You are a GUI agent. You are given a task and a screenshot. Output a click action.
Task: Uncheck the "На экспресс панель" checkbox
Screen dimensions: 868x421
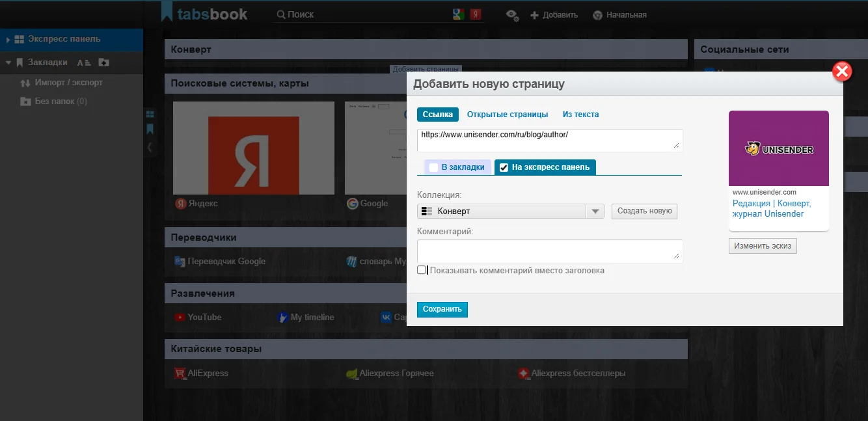(504, 168)
